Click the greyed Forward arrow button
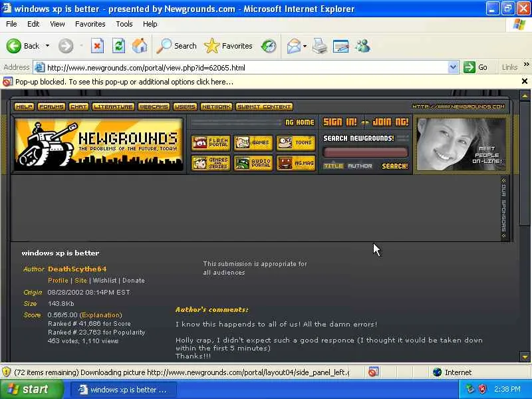532x399 pixels. 65,46
